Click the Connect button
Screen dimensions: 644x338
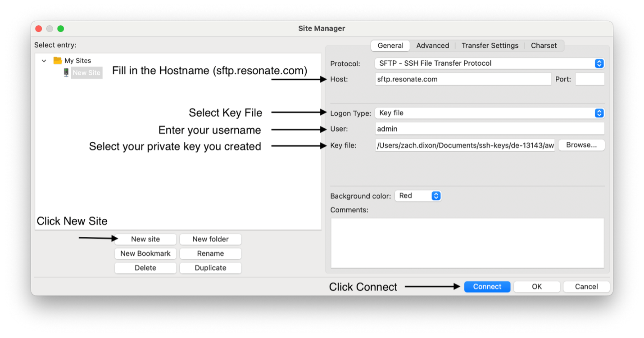point(487,287)
